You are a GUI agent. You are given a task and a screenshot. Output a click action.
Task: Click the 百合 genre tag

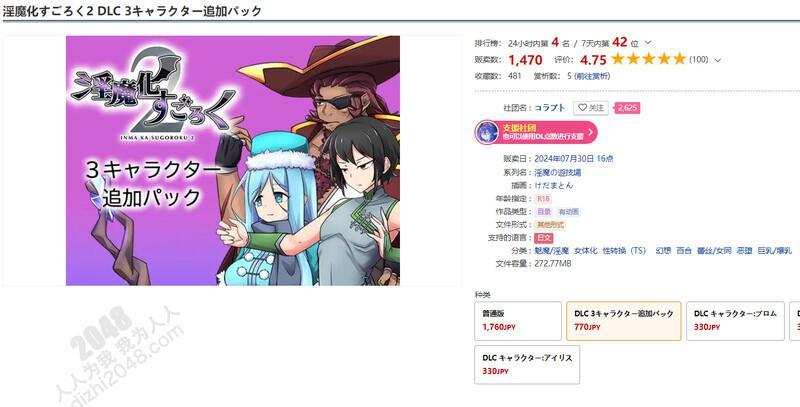[684, 251]
